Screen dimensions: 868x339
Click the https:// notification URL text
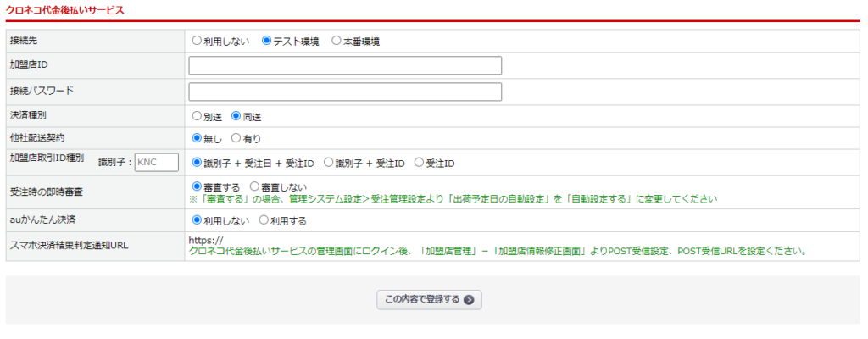205,241
